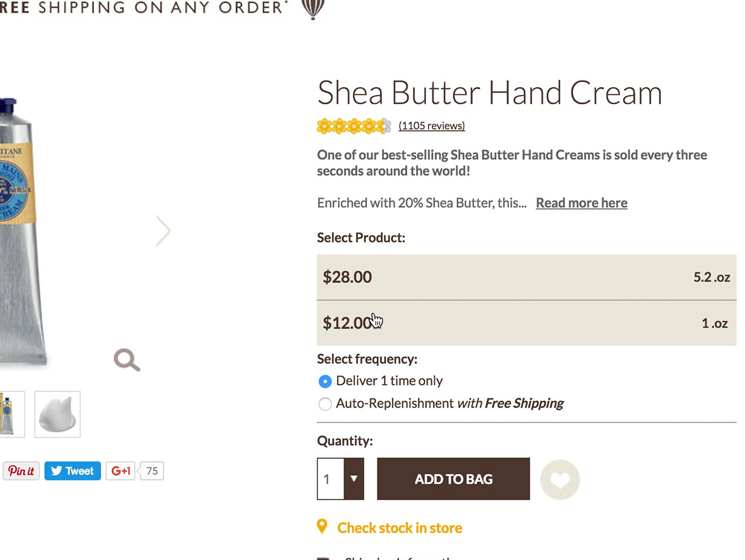
Task: Click Check stock in store link
Action: click(x=399, y=528)
